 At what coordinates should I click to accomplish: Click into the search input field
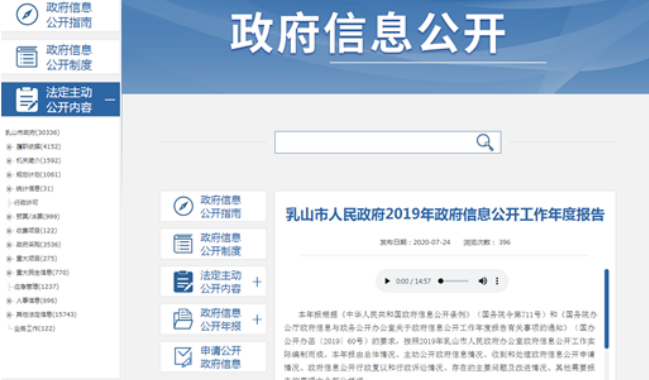click(x=375, y=142)
